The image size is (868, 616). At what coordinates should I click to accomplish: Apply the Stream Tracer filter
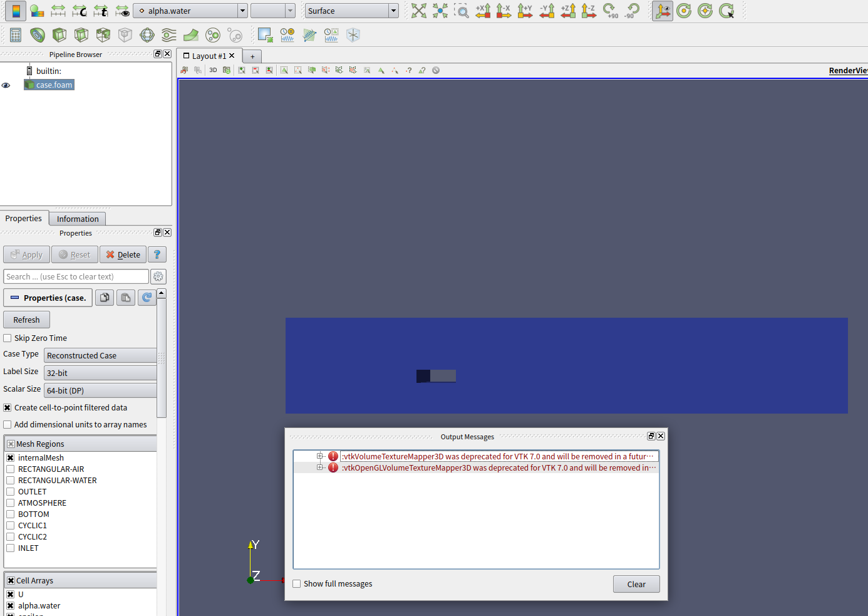169,35
